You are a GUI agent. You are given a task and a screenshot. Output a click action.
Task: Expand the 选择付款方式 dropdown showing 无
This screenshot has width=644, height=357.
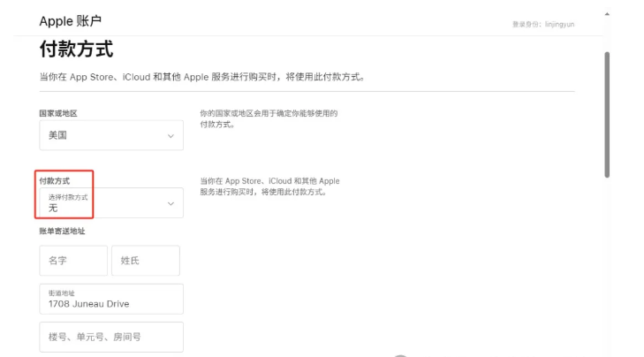(x=111, y=203)
